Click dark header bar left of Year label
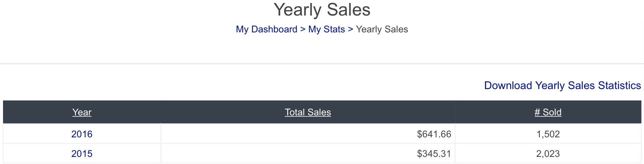644x164 pixels. click(37, 112)
